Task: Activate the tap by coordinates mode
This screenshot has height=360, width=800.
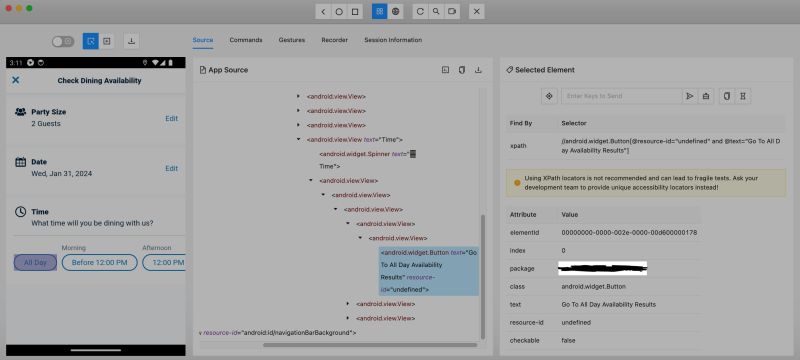Action: click(107, 41)
